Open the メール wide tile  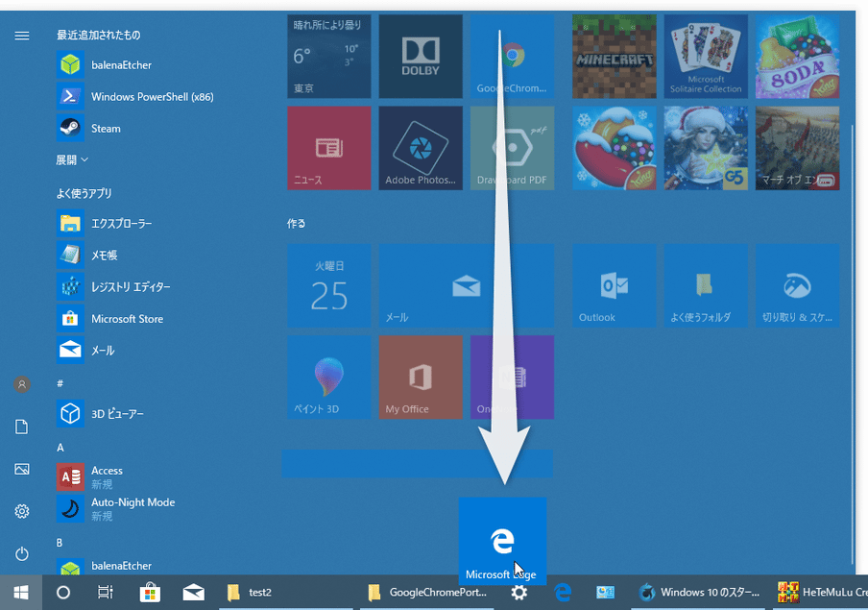click(x=467, y=285)
